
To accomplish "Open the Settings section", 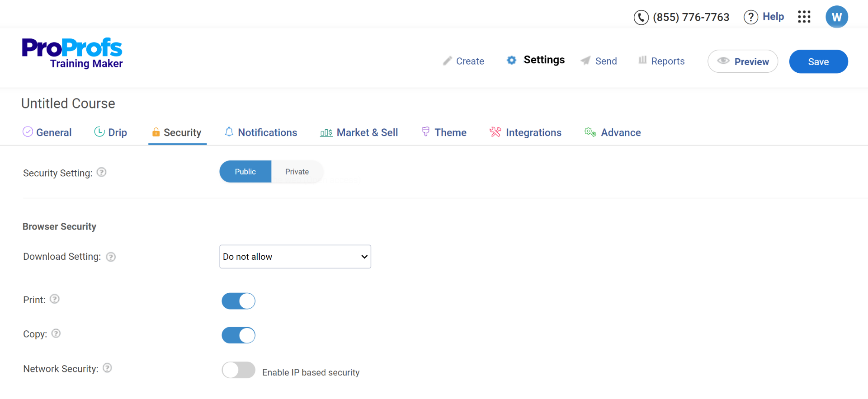I will click(x=536, y=60).
